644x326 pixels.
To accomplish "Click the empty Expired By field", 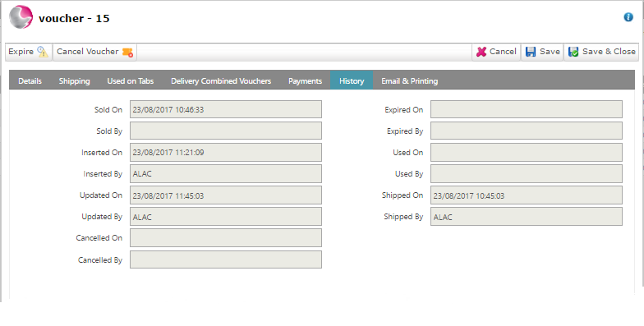I will pos(527,131).
